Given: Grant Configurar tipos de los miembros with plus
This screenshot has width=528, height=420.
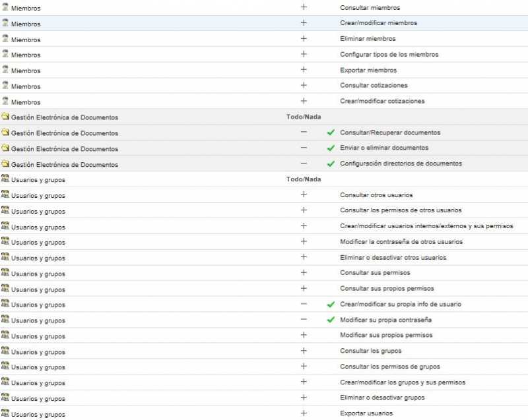Looking at the screenshot, I should 304,54.
